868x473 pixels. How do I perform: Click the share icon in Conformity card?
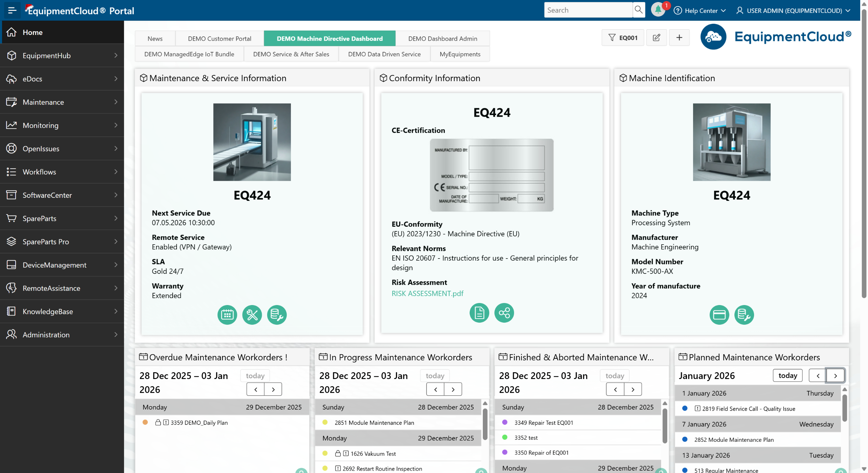coord(504,313)
